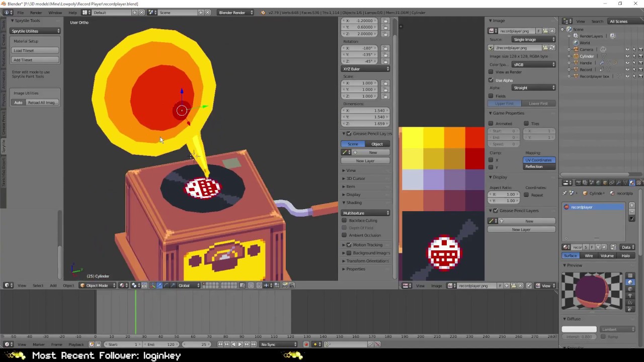Enable Backface Culling in Shading panel
This screenshot has width=644, height=362.
pos(344,220)
